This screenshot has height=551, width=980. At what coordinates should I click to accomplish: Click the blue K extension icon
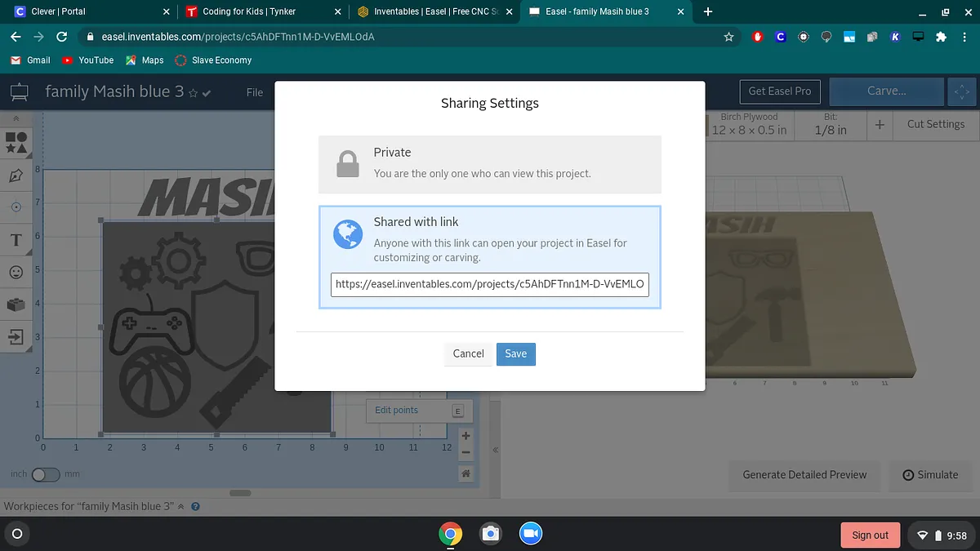tap(895, 37)
